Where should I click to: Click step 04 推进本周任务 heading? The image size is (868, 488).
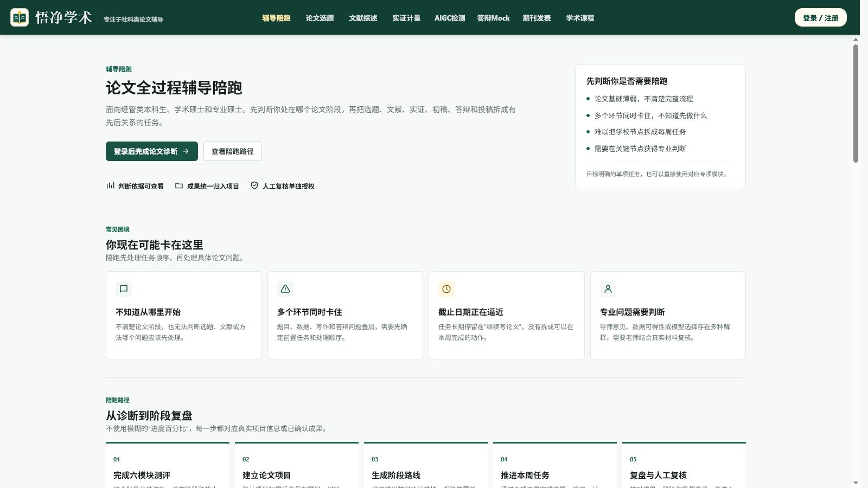coord(525,475)
